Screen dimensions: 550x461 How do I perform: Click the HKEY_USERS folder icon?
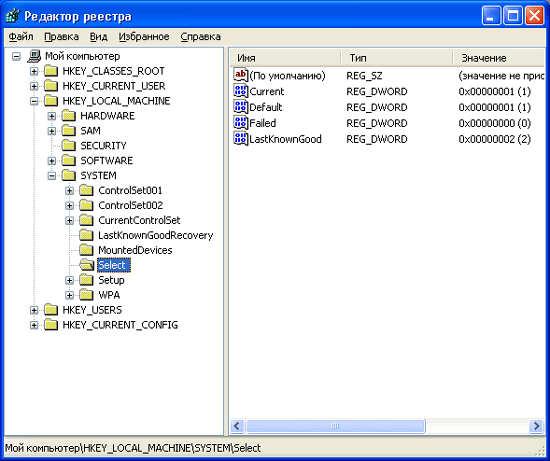click(51, 310)
